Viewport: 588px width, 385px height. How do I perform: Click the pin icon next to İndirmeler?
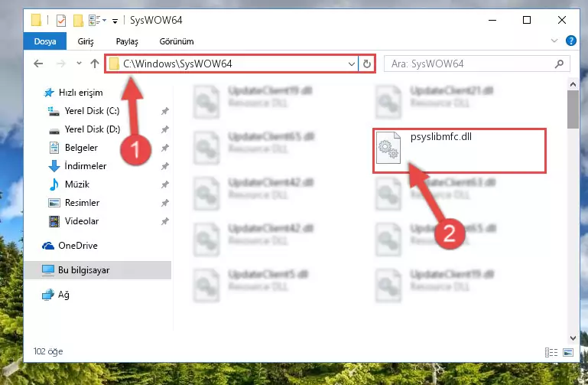click(x=164, y=166)
